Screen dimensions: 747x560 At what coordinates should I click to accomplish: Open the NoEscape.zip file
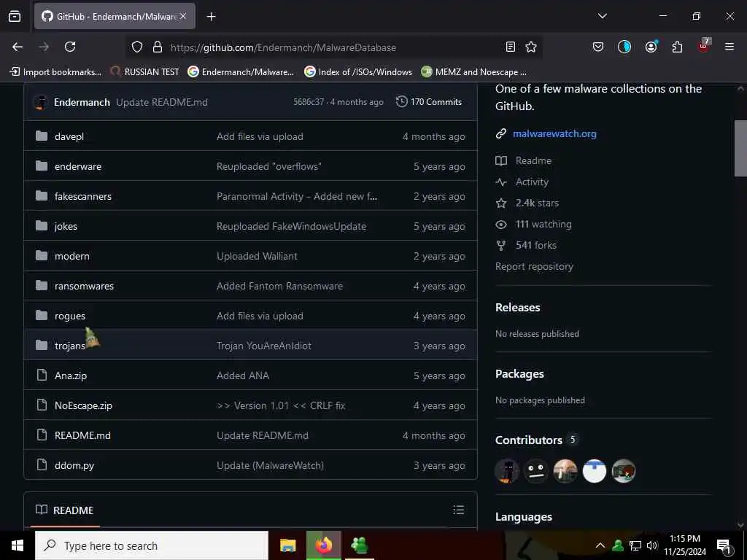(83, 405)
